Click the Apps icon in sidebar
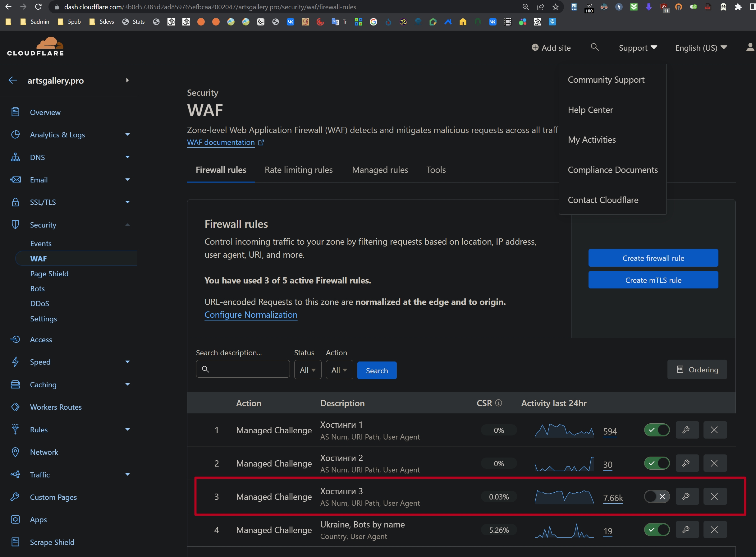This screenshot has height=557, width=756. [15, 519]
